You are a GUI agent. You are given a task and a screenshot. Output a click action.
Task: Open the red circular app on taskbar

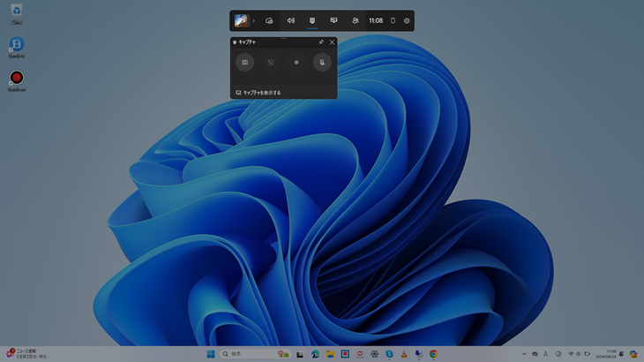[x=360, y=354]
